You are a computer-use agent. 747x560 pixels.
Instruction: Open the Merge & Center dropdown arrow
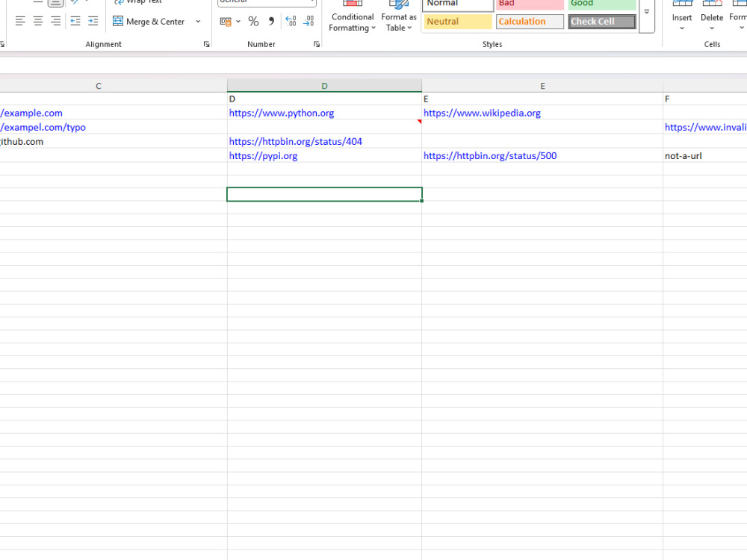tap(198, 22)
